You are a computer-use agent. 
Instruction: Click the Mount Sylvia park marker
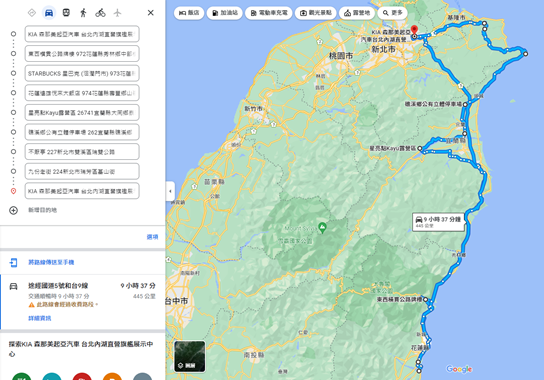coord(322,227)
